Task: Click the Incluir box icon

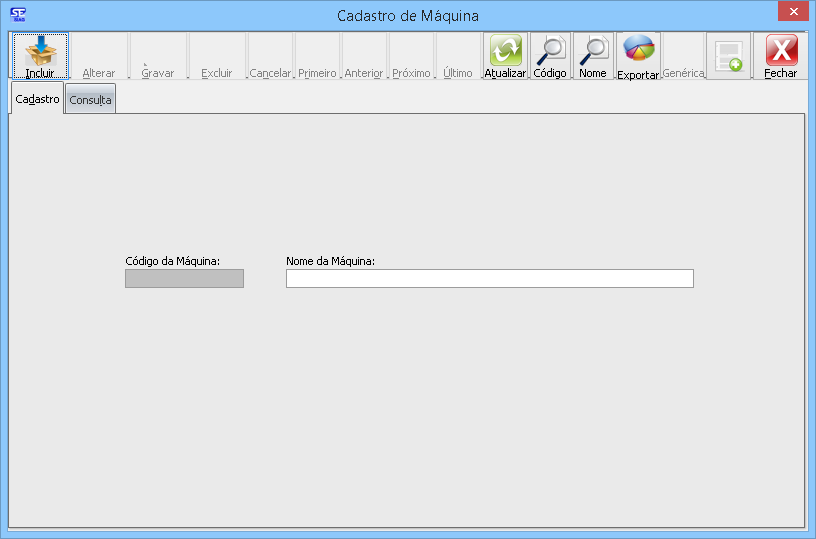Action: pyautogui.click(x=40, y=50)
